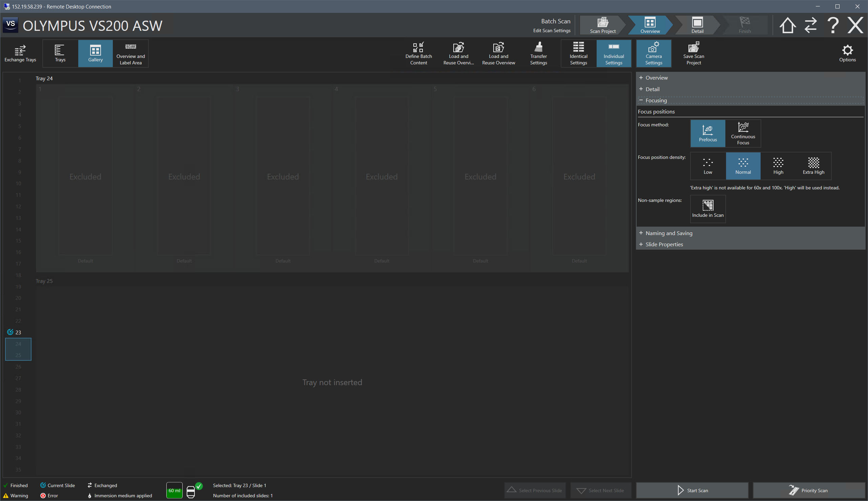This screenshot has width=868, height=501.
Task: Click 'Selected: Tray 23 / Slide 1' status text
Action: coord(240,485)
